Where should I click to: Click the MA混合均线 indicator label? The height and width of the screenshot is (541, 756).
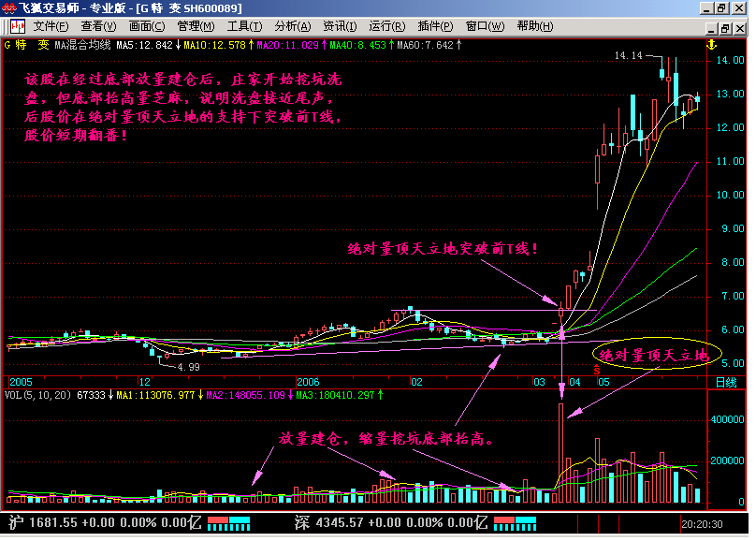82,44
